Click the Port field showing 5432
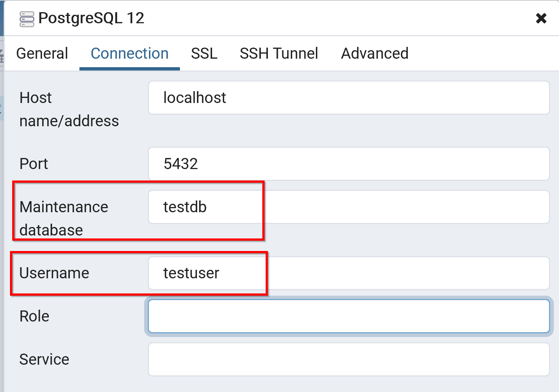Image resolution: width=559 pixels, height=392 pixels. point(349,164)
